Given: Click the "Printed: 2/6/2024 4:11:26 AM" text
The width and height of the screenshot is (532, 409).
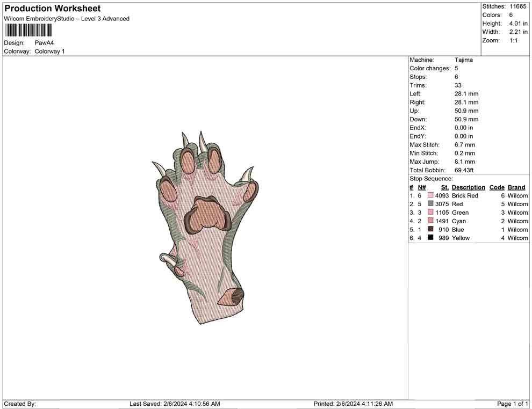Looking at the screenshot, I should point(353,404).
